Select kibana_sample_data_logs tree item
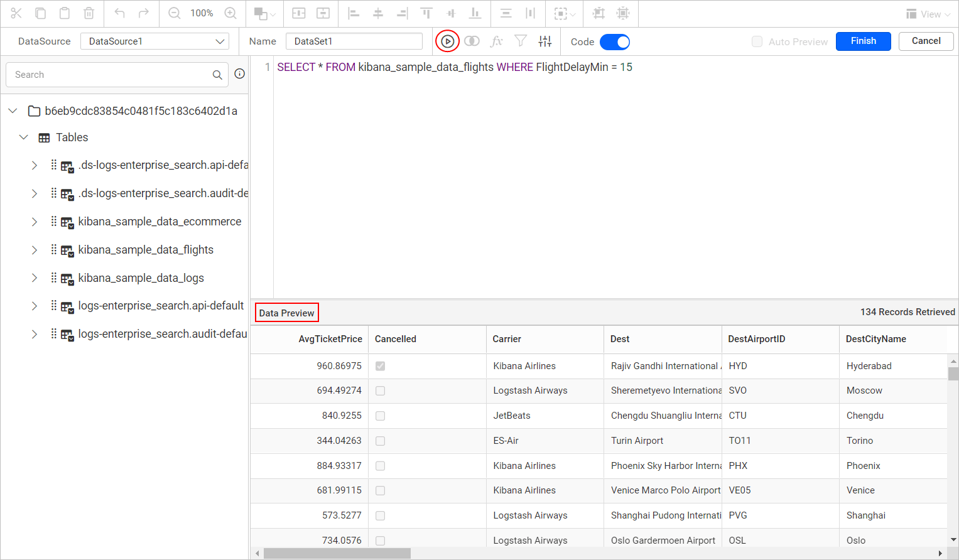Image resolution: width=959 pixels, height=560 pixels. pos(141,278)
